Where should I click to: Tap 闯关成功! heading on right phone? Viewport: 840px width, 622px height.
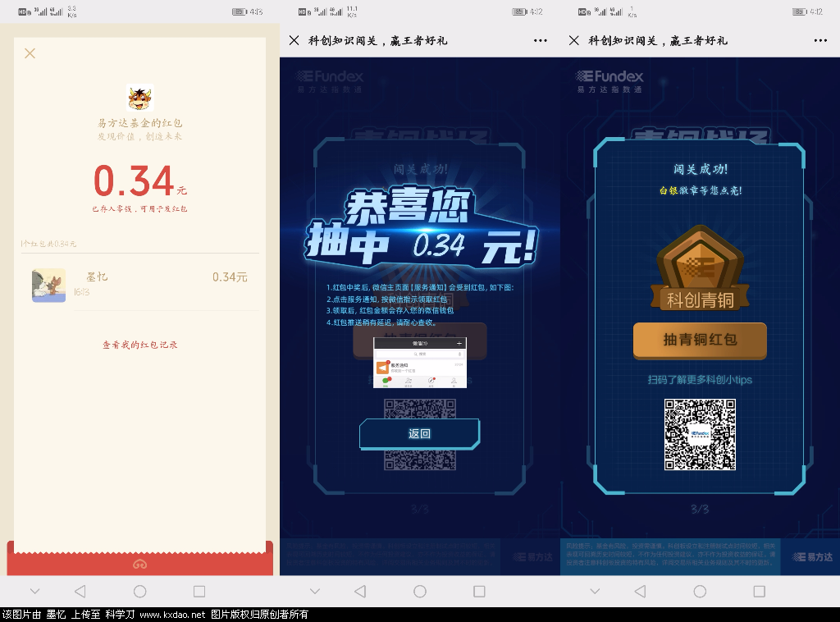point(701,169)
